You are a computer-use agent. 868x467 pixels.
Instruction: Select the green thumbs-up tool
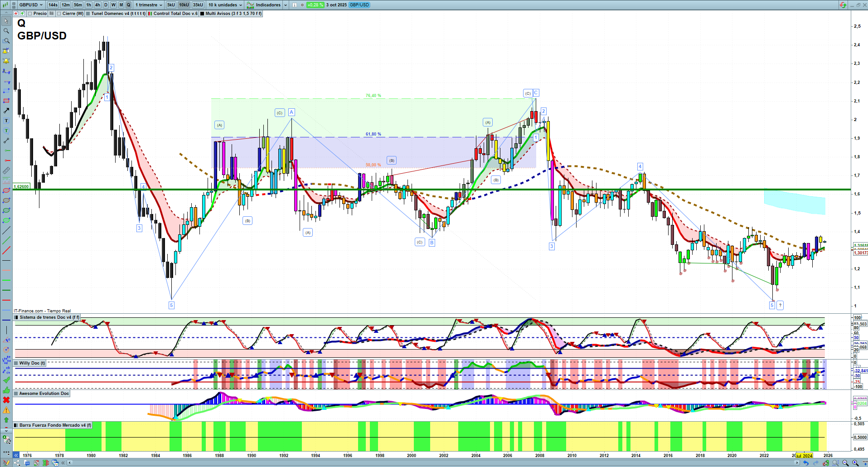tap(6, 390)
